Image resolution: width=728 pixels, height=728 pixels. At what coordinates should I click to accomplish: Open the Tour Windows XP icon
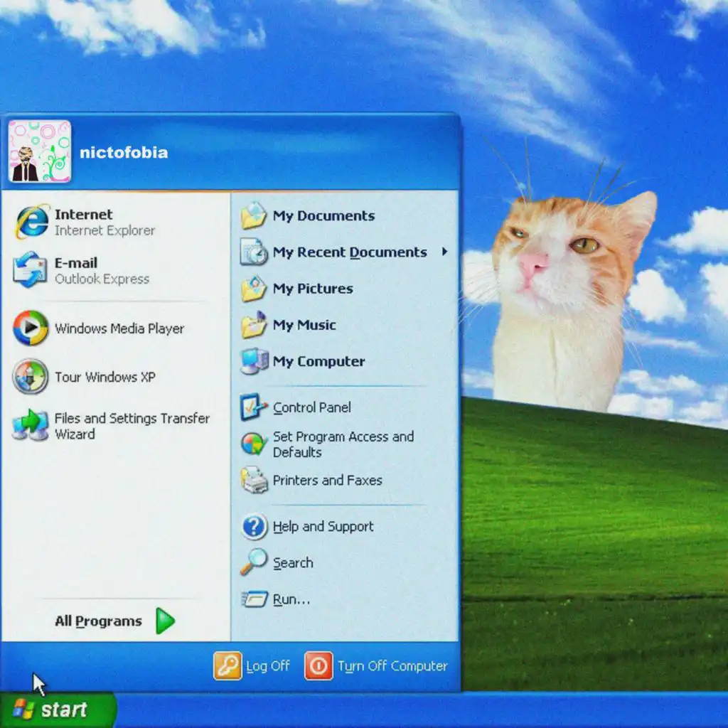point(31,377)
